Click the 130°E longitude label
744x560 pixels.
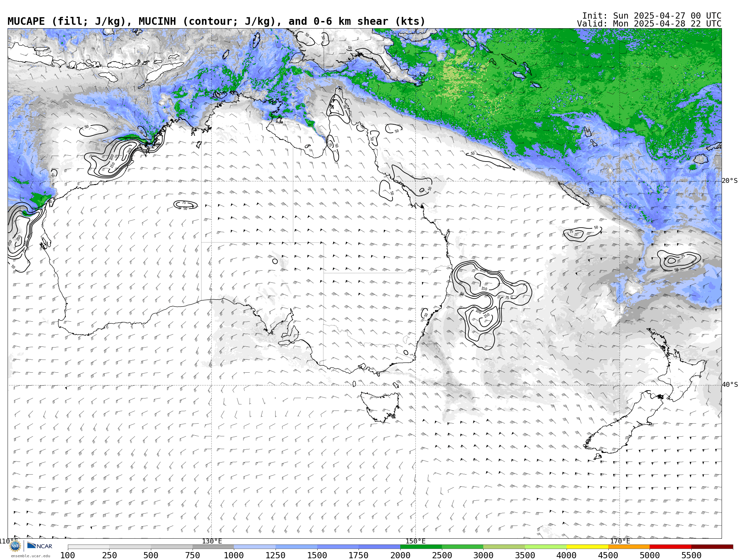(212, 541)
